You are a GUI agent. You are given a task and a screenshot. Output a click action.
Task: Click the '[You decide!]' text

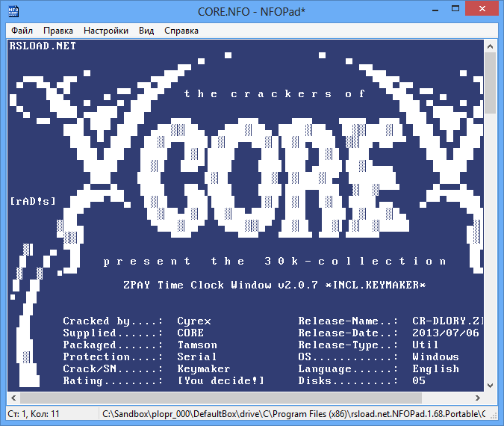click(x=221, y=380)
